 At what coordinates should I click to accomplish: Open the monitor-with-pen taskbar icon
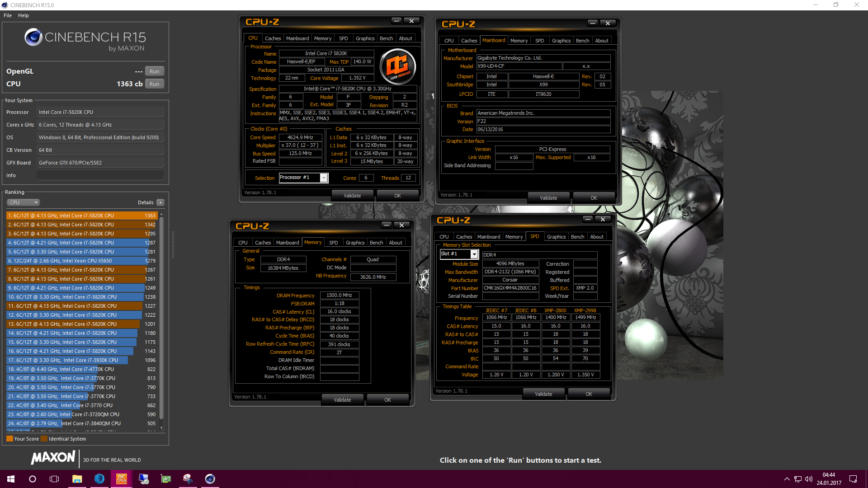(144, 479)
